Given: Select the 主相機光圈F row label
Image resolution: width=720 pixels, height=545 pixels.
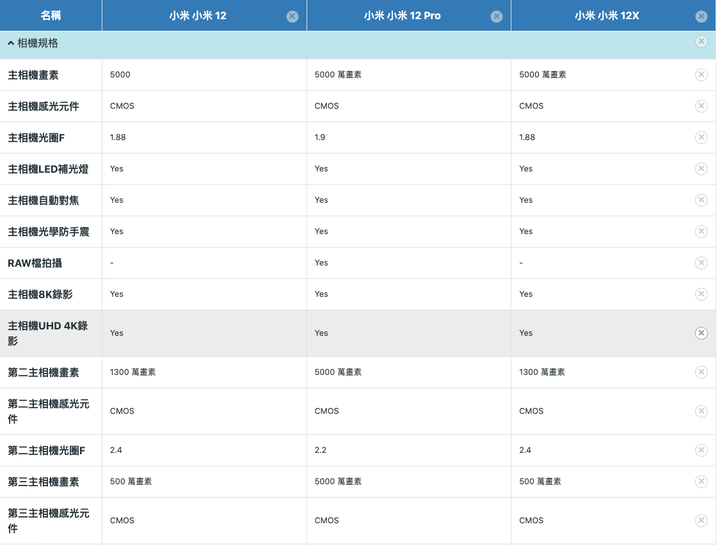Looking at the screenshot, I should click(36, 137).
